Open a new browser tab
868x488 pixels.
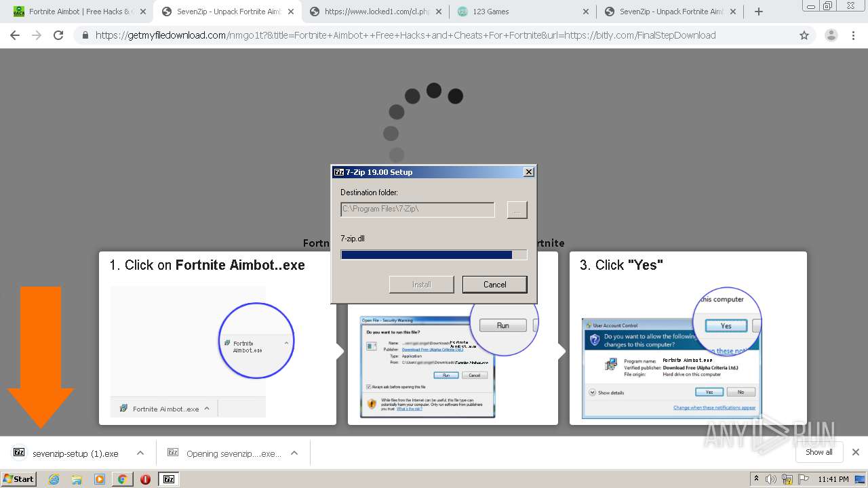pos(759,12)
